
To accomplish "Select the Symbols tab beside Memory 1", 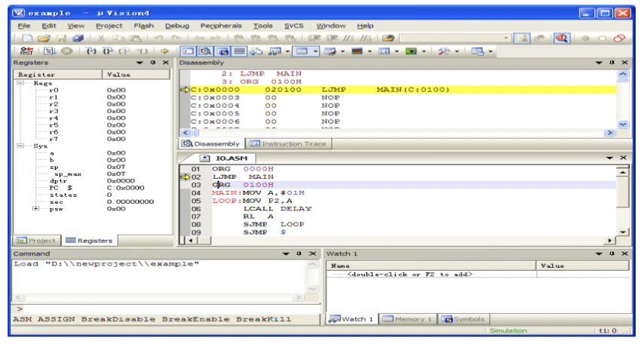I will pos(463,319).
